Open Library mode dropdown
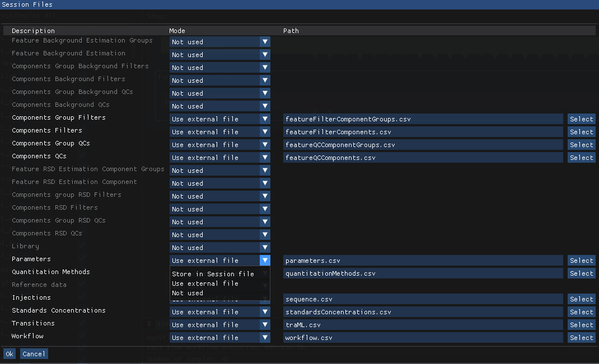 (219, 248)
